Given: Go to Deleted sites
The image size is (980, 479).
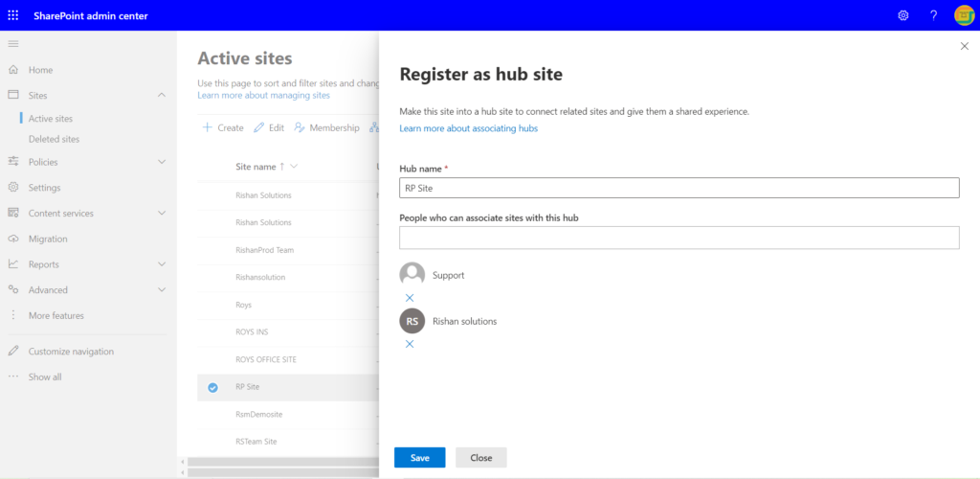Looking at the screenshot, I should [54, 139].
